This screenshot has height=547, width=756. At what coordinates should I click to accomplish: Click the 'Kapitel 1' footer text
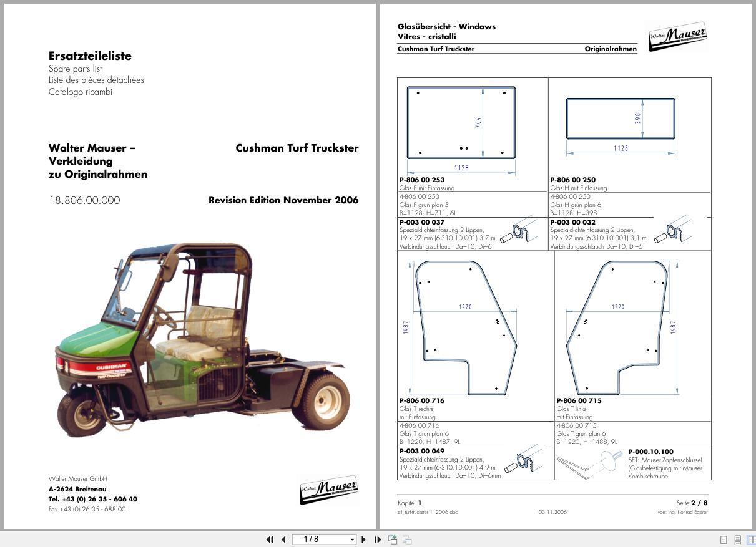(410, 503)
